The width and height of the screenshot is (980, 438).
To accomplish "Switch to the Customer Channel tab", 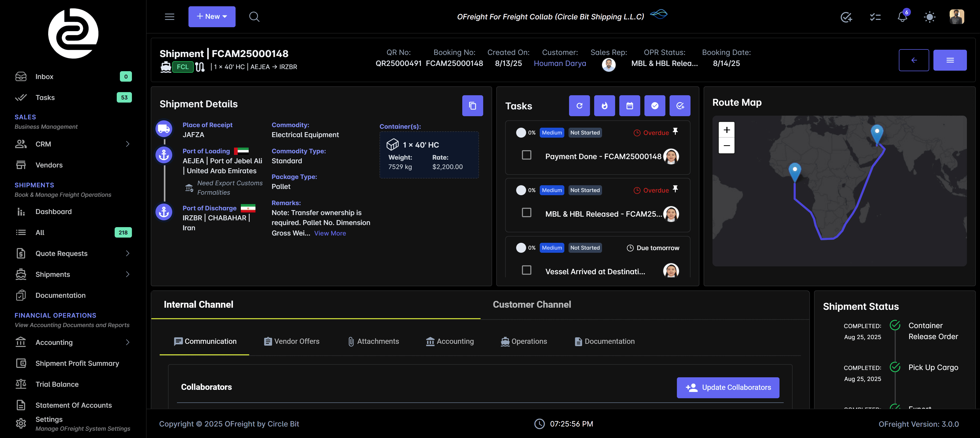I will [532, 304].
